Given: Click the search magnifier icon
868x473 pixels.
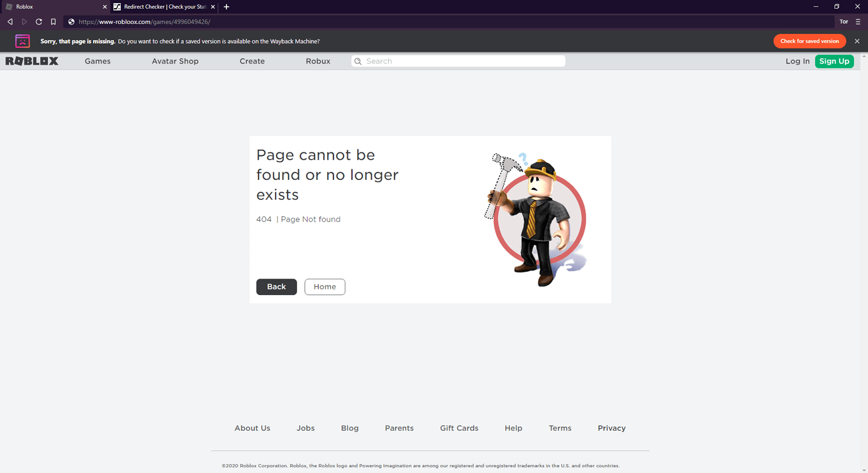Looking at the screenshot, I should (359, 61).
